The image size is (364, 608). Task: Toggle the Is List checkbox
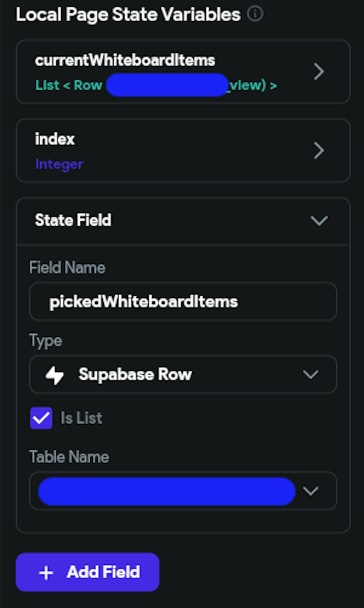41,418
